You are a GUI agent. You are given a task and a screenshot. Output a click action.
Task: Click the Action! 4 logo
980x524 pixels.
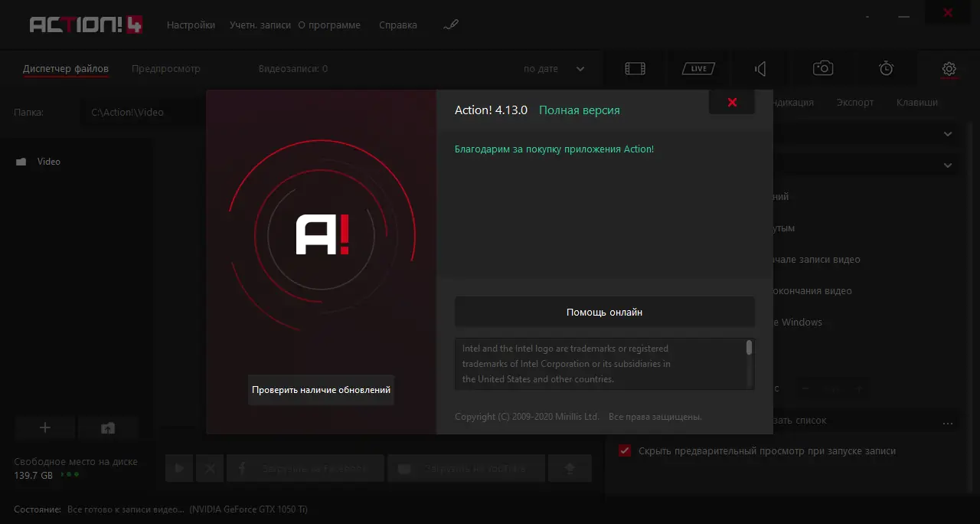click(86, 25)
